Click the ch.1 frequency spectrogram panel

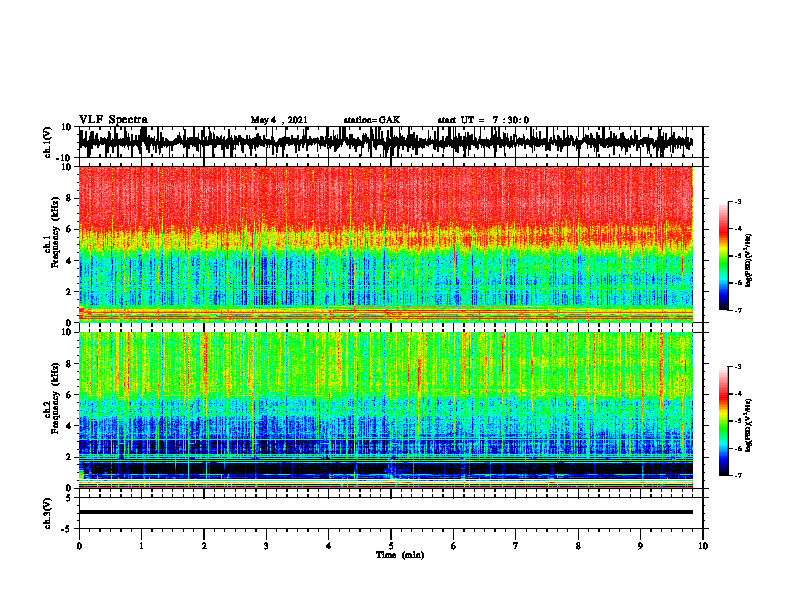pos(386,244)
